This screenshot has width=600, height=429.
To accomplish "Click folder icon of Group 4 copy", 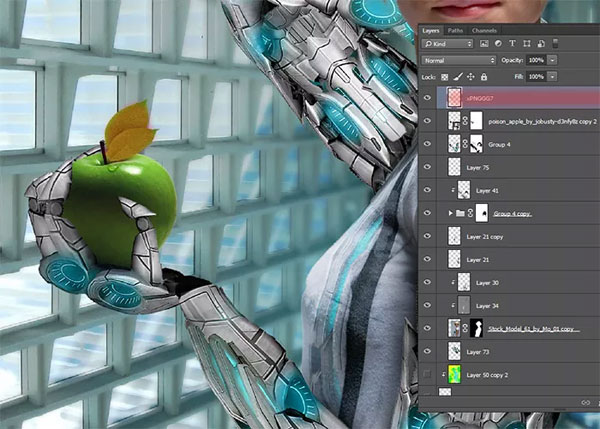I will pos(461,213).
